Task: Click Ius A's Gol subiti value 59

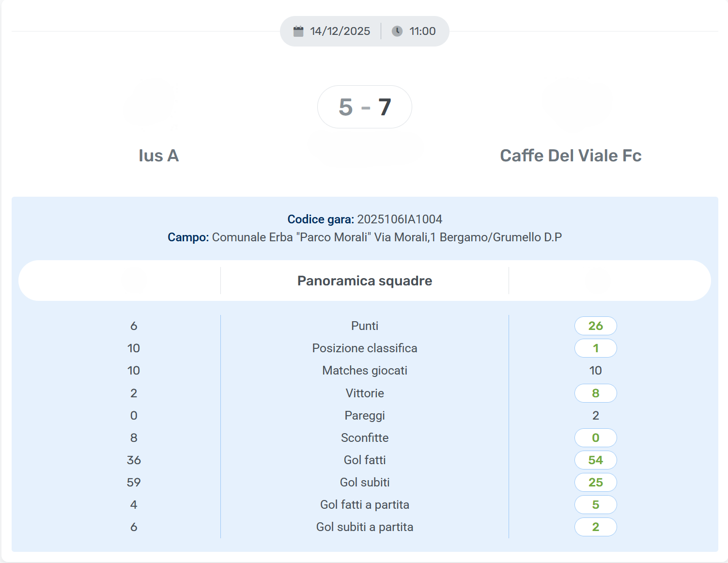Action: pyautogui.click(x=134, y=482)
